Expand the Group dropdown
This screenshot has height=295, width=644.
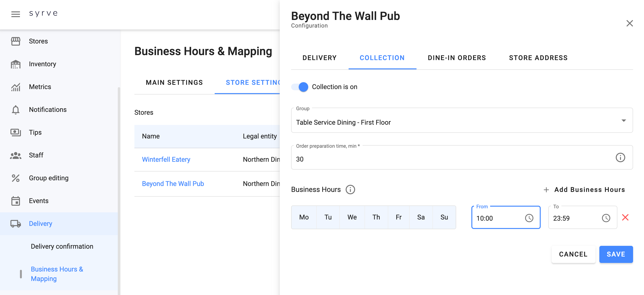click(624, 120)
